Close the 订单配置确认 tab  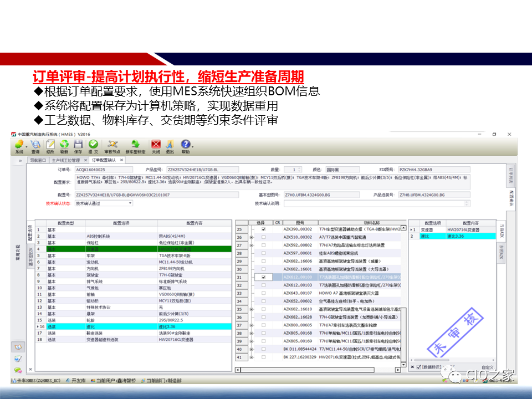pyautogui.click(x=121, y=160)
